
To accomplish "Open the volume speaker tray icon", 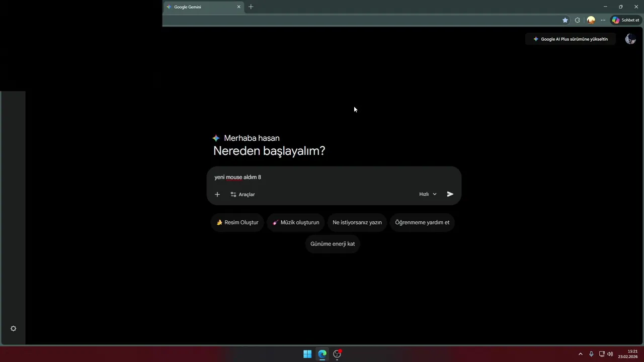I will (x=610, y=354).
